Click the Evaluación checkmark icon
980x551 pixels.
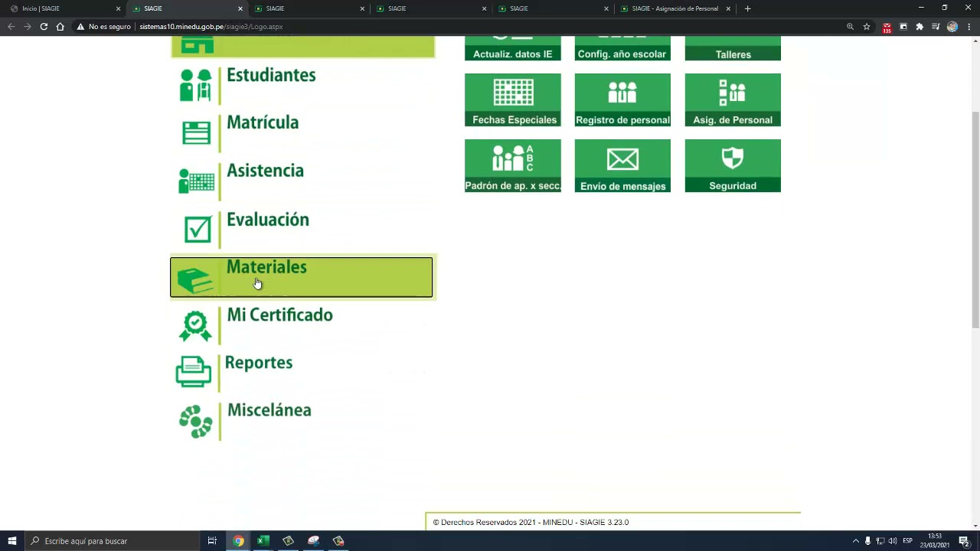(x=198, y=229)
